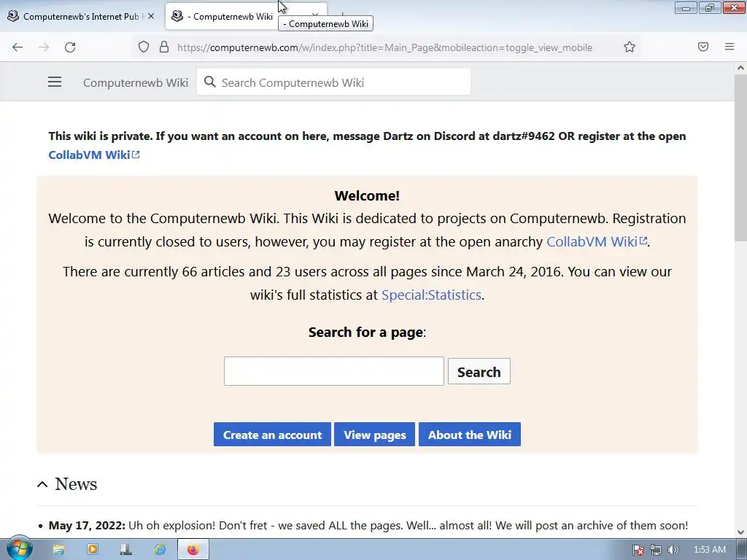Open the wiki sidebar hamburger menu
The width and height of the screenshot is (747, 560).
[55, 82]
